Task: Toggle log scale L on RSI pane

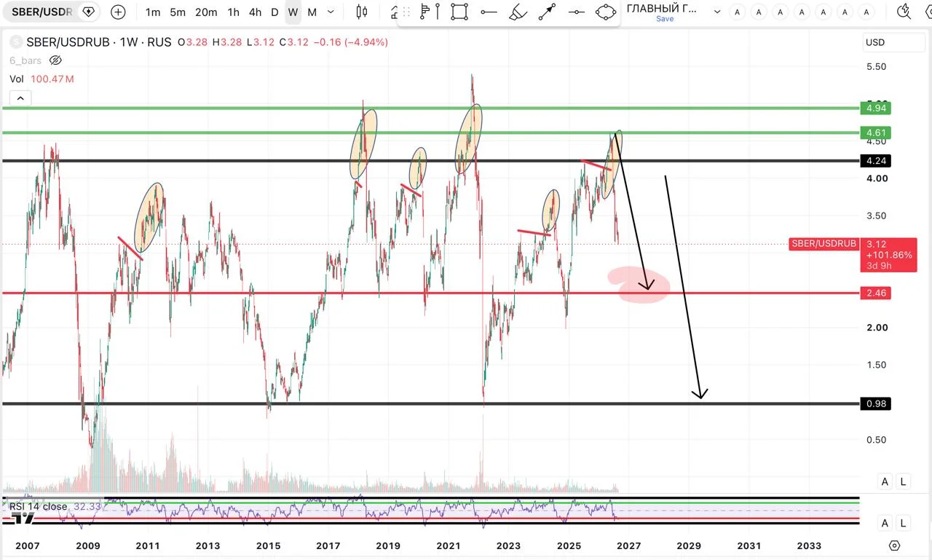Action: [903, 523]
